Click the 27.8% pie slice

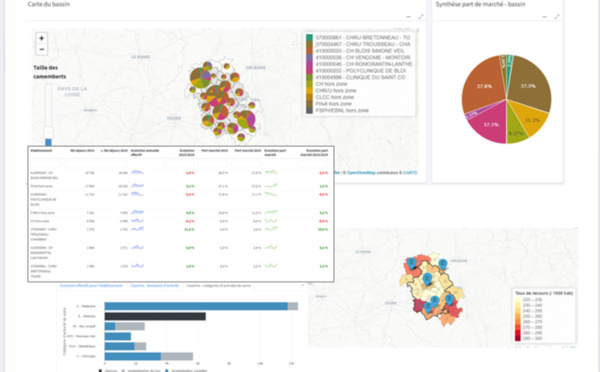pyautogui.click(x=484, y=86)
